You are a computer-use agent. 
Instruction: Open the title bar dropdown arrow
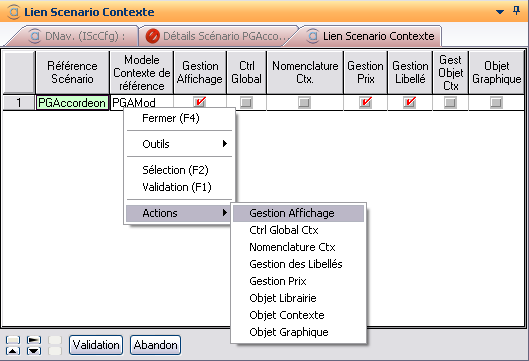[500, 12]
